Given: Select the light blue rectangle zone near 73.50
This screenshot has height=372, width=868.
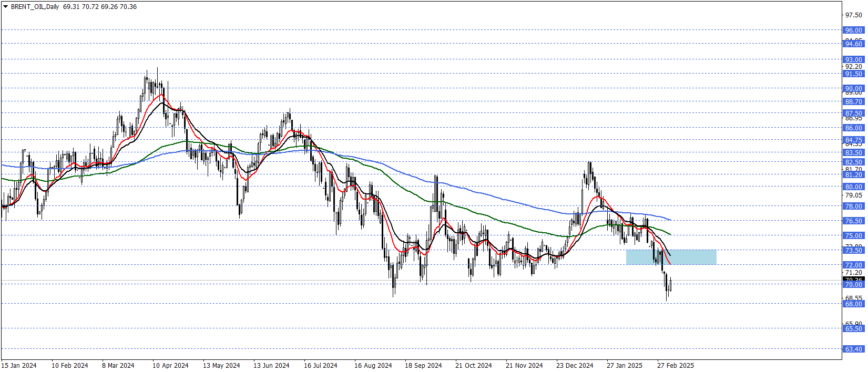Looking at the screenshot, I should (671, 257).
